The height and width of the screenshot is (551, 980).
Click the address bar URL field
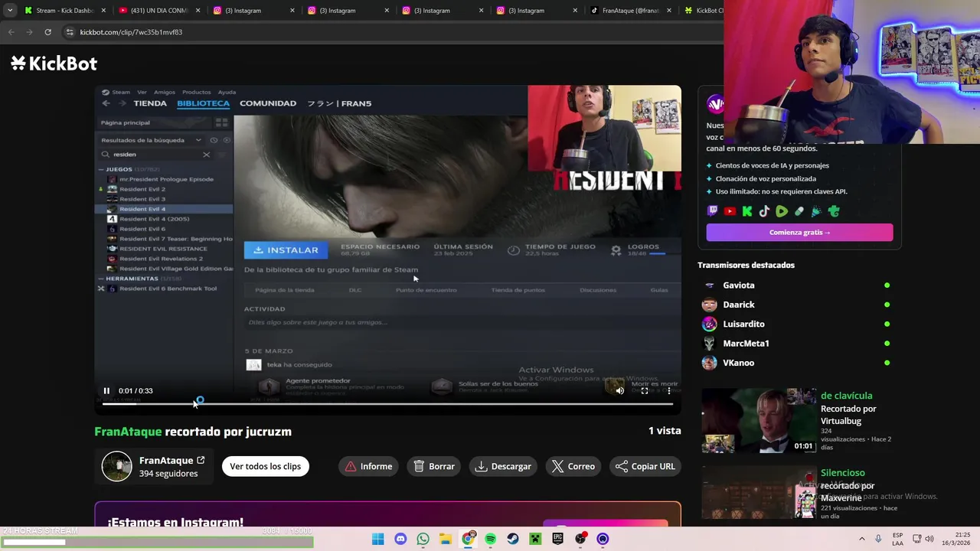pyautogui.click(x=390, y=32)
